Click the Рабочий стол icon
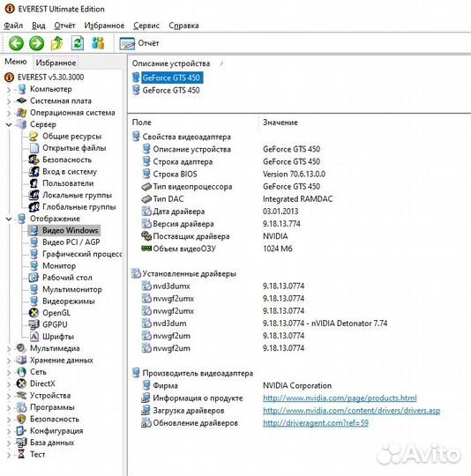This screenshot has height=476, width=471. (34, 278)
